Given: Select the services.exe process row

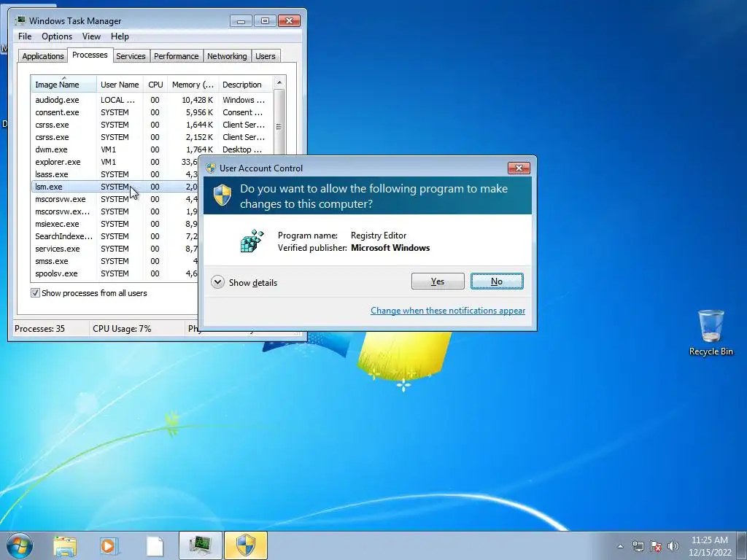Looking at the screenshot, I should point(115,249).
